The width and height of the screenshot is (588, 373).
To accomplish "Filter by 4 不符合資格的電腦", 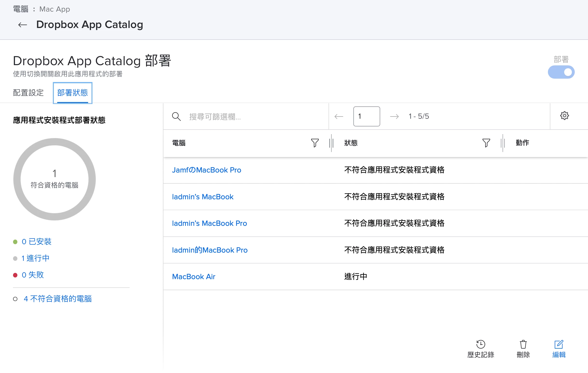I will [57, 298].
